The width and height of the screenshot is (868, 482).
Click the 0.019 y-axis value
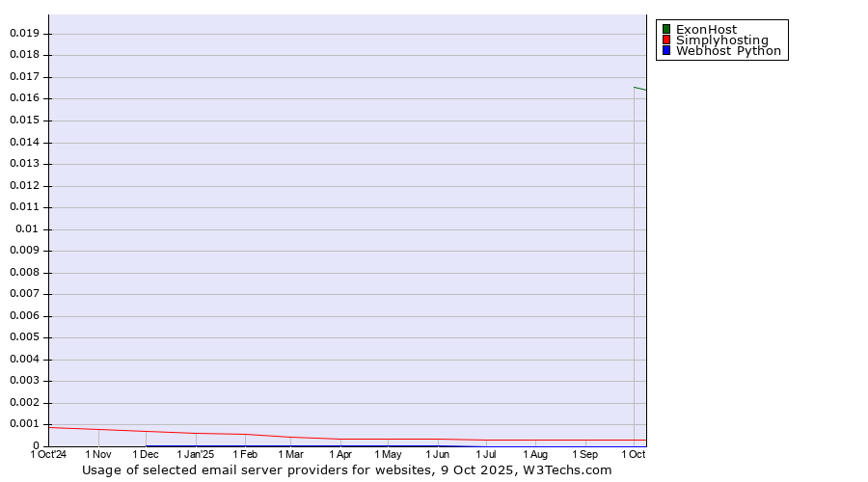(x=24, y=33)
